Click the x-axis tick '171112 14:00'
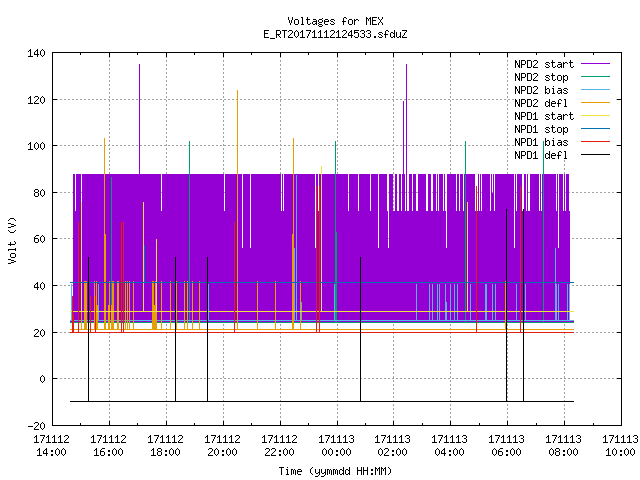Screen dimensions: 640x480 click(x=51, y=446)
